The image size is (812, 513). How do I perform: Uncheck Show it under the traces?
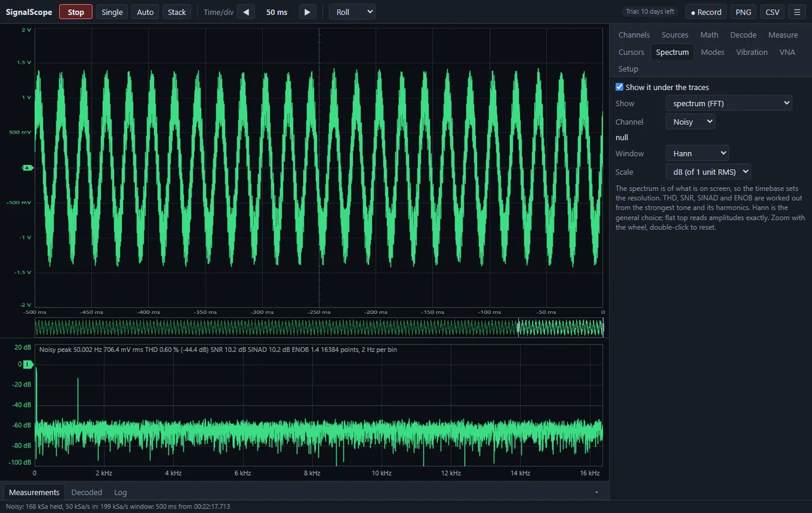pyautogui.click(x=620, y=87)
